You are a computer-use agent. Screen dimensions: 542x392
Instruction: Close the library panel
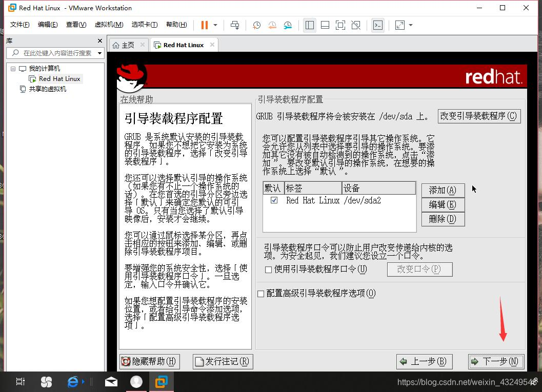click(x=100, y=41)
